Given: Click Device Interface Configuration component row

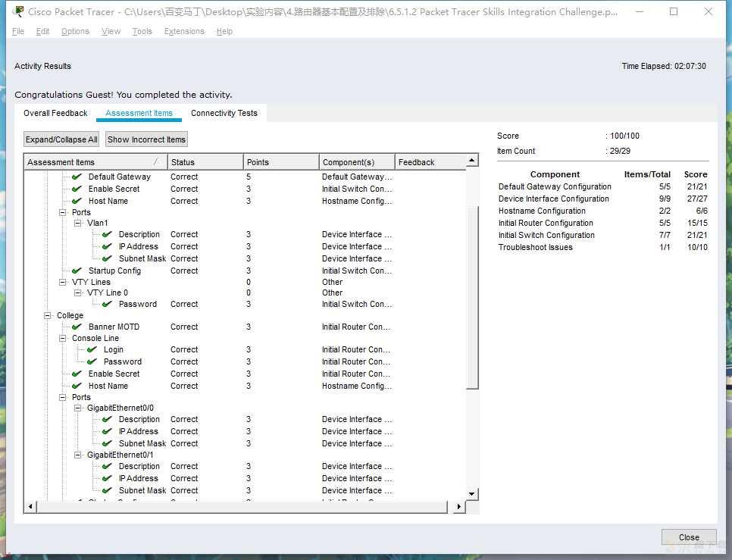Looking at the screenshot, I should click(x=602, y=199).
